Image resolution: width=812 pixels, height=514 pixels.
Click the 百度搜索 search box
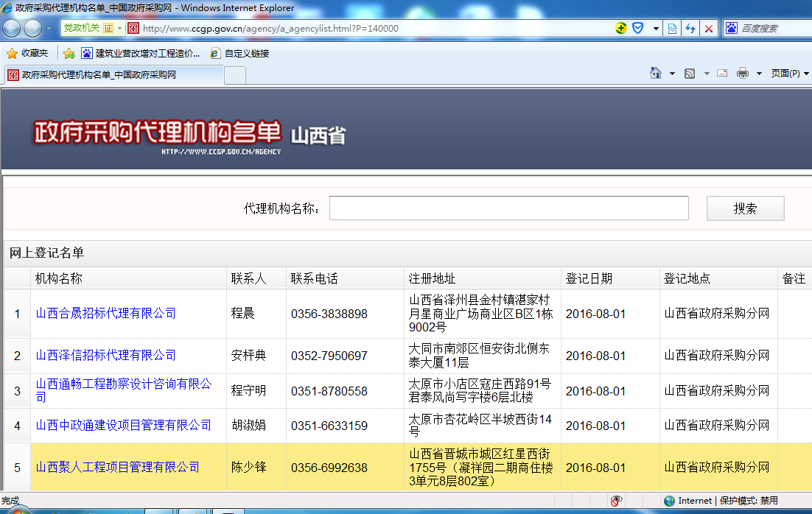click(x=774, y=29)
